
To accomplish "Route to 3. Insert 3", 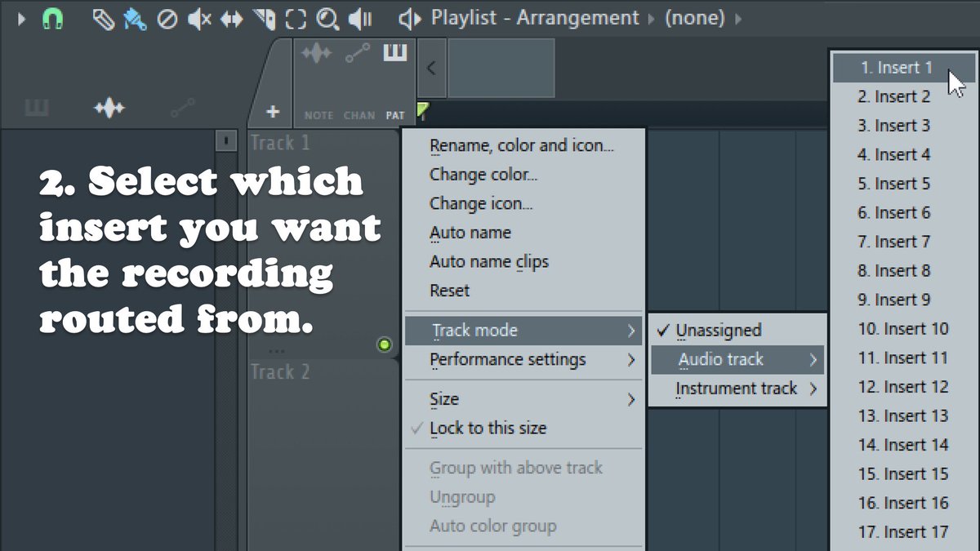I will pyautogui.click(x=894, y=126).
